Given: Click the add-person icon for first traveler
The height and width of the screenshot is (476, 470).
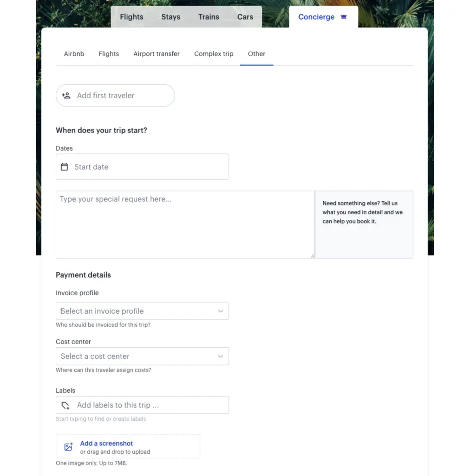Looking at the screenshot, I should 66,95.
